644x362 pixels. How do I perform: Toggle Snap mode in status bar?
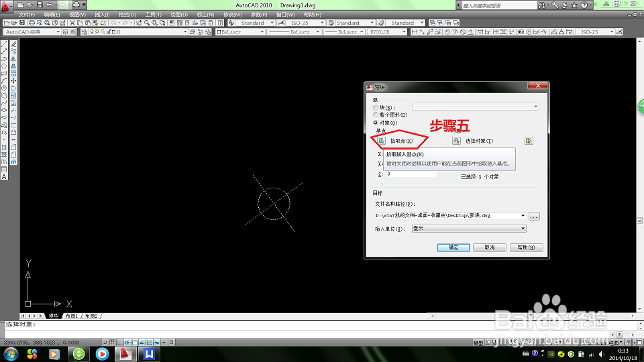(105, 342)
